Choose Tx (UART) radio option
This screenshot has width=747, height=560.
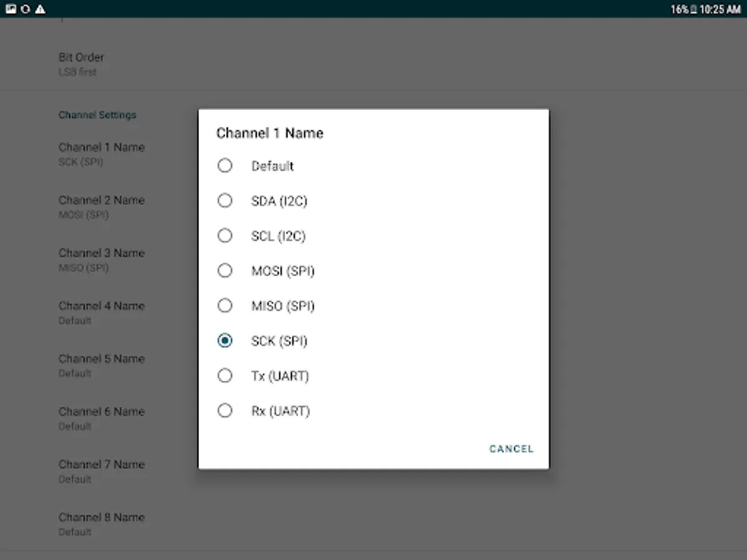[x=225, y=375]
